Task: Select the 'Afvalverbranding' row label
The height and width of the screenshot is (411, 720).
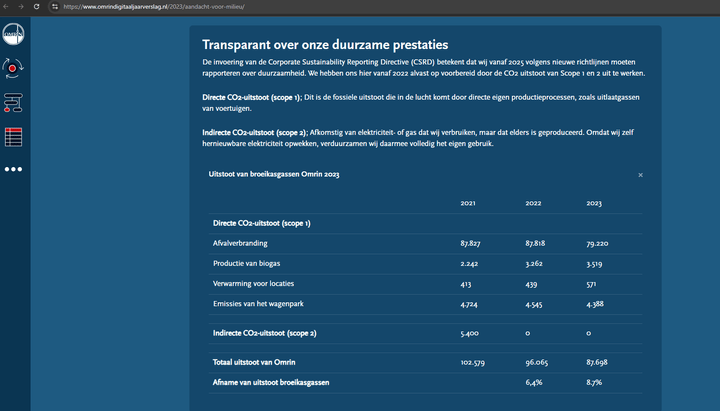Action: pos(240,243)
